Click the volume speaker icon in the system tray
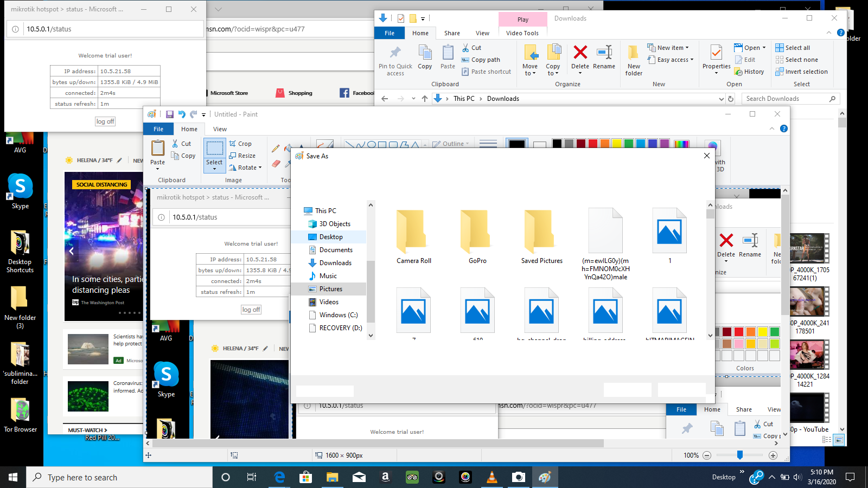Image resolution: width=868 pixels, height=488 pixels. coord(797,477)
